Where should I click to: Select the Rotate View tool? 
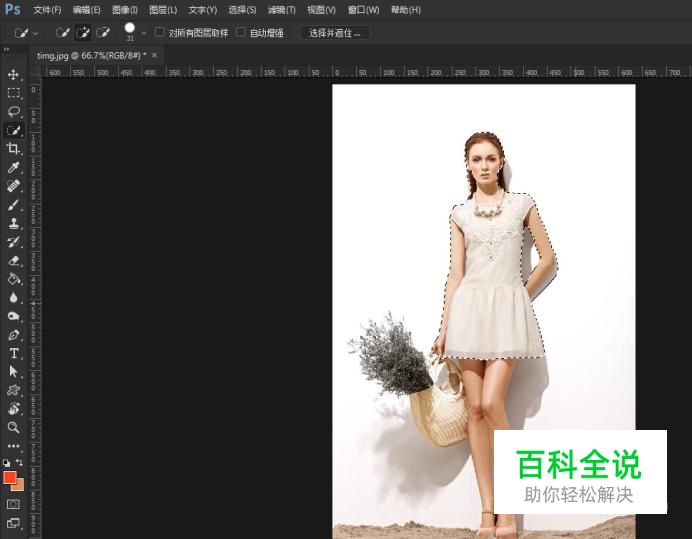[13, 409]
